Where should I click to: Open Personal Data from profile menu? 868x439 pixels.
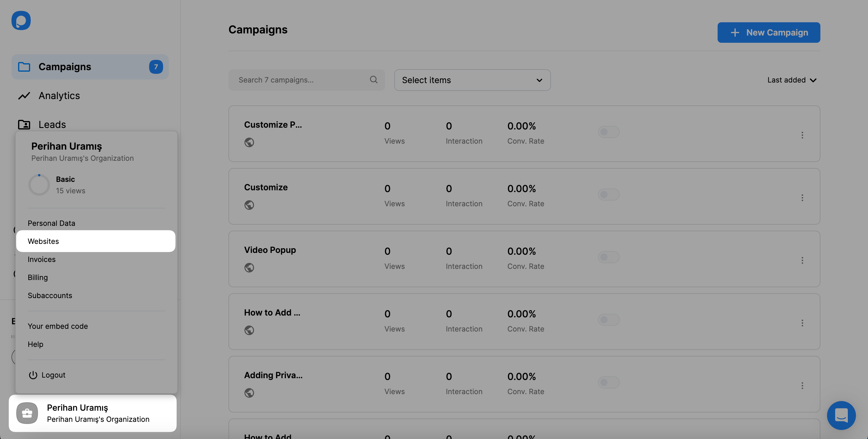[x=51, y=223]
